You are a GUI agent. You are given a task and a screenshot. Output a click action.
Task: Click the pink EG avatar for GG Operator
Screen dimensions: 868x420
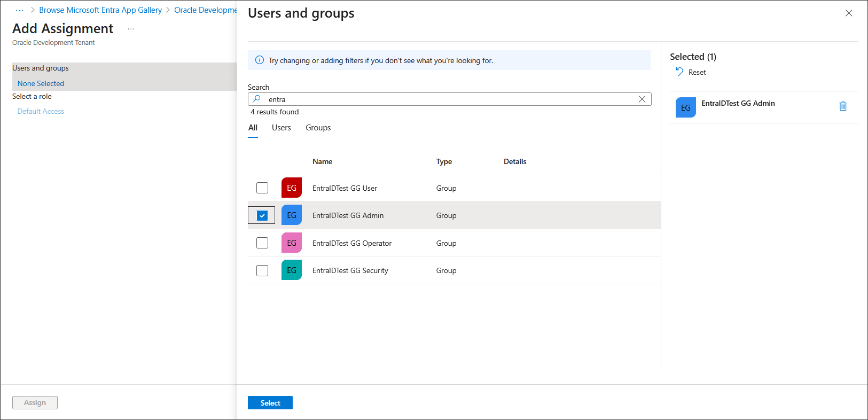click(292, 243)
